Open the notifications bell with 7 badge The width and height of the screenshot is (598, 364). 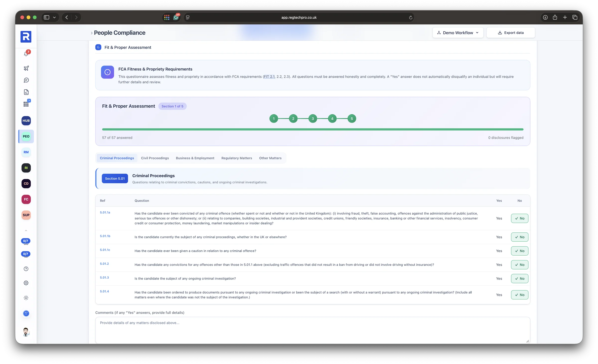tap(26, 53)
